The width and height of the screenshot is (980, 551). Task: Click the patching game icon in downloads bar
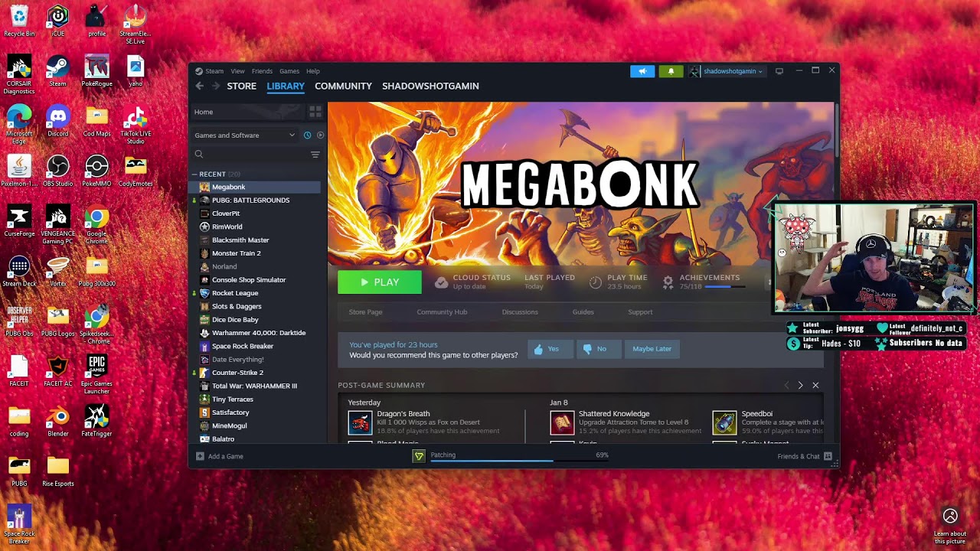419,456
